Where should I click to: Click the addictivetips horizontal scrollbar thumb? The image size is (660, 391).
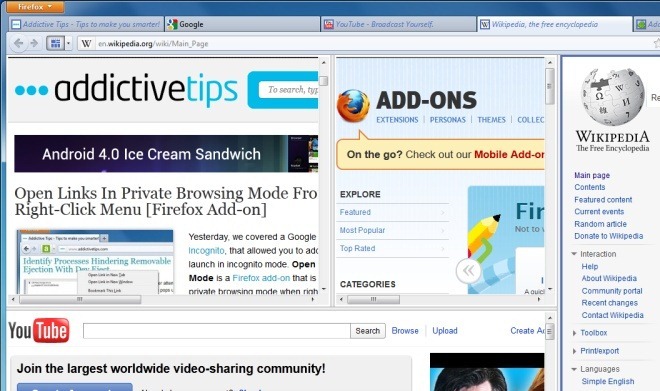pyautogui.click(x=80, y=299)
